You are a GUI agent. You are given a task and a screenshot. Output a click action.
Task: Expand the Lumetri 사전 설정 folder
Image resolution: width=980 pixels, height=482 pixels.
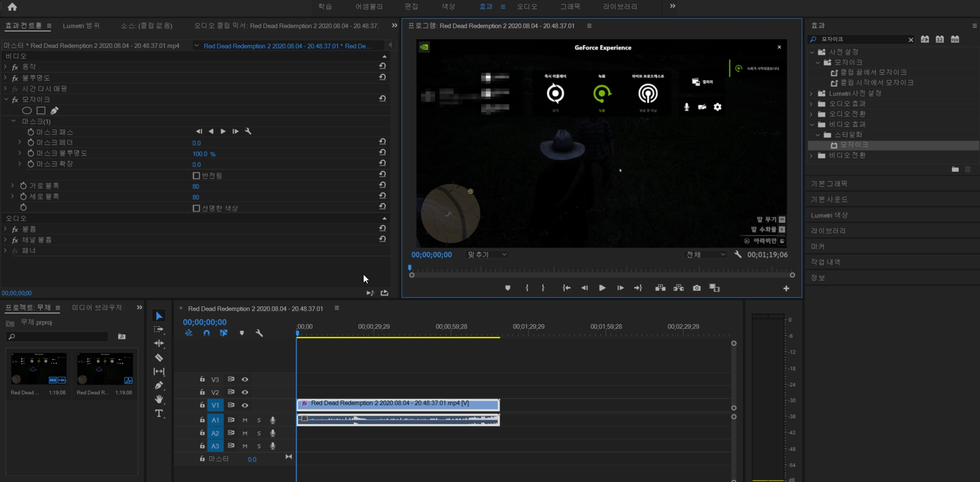coord(811,93)
